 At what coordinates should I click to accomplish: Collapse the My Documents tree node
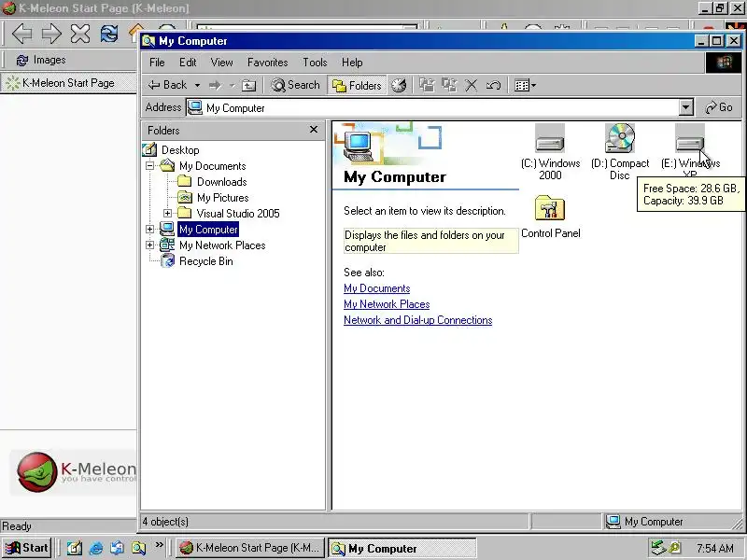[x=150, y=166]
